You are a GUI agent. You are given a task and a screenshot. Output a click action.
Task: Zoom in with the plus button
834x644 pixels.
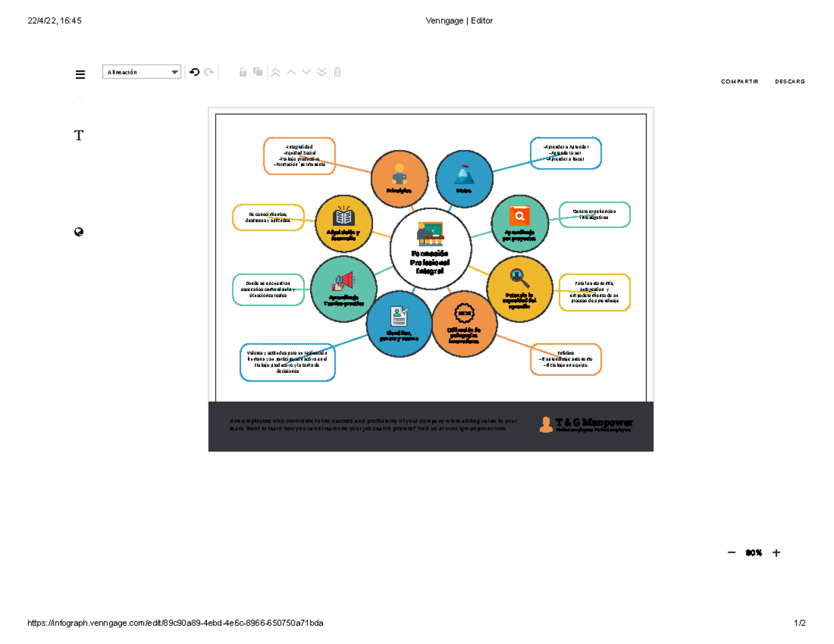coord(776,553)
